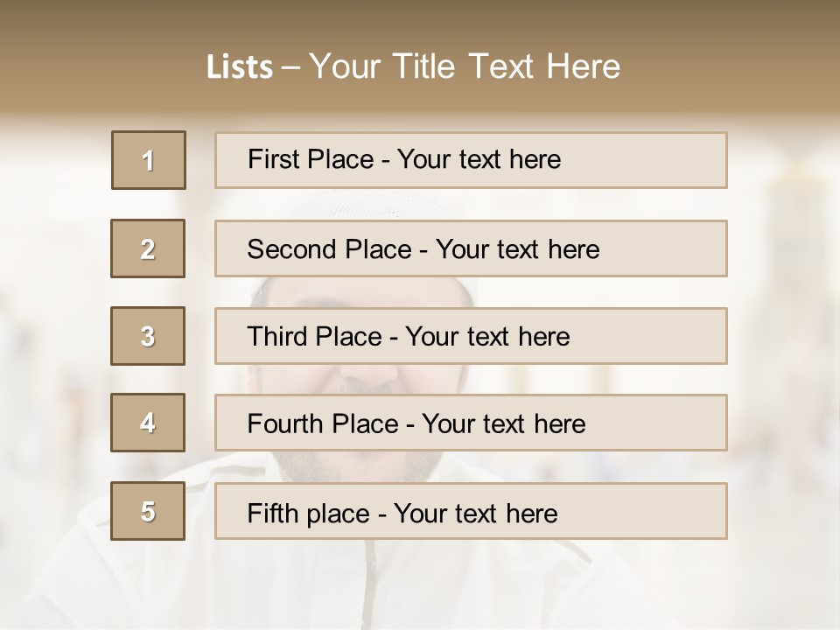840x630 pixels.
Task: Select the number 2 box
Action: tap(149, 248)
